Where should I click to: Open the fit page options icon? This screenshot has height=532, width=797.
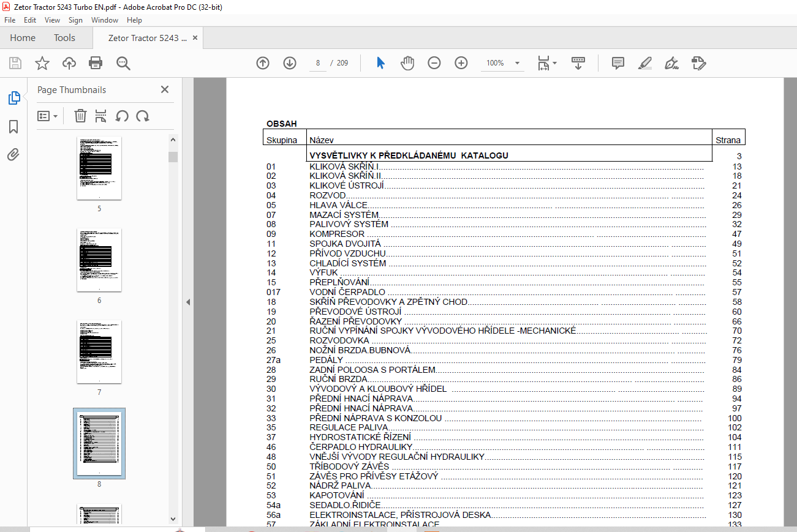pyautogui.click(x=546, y=63)
